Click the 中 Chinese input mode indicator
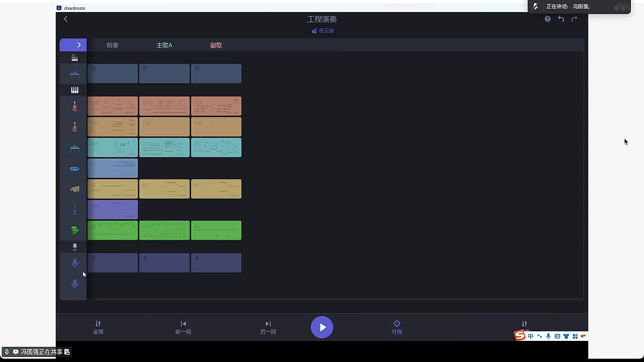Viewport: 644px width, 362px height. [x=531, y=336]
